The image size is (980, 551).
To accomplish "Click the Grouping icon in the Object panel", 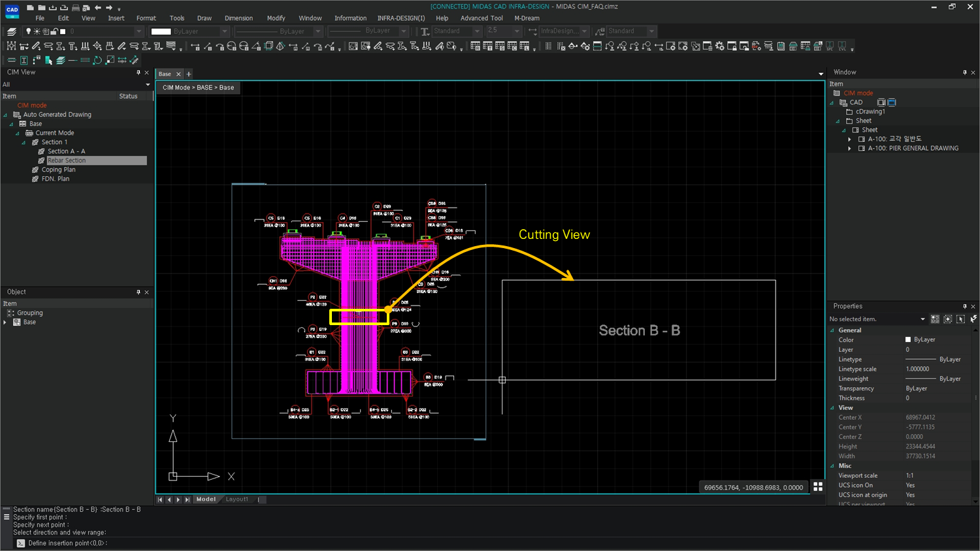I will point(10,313).
